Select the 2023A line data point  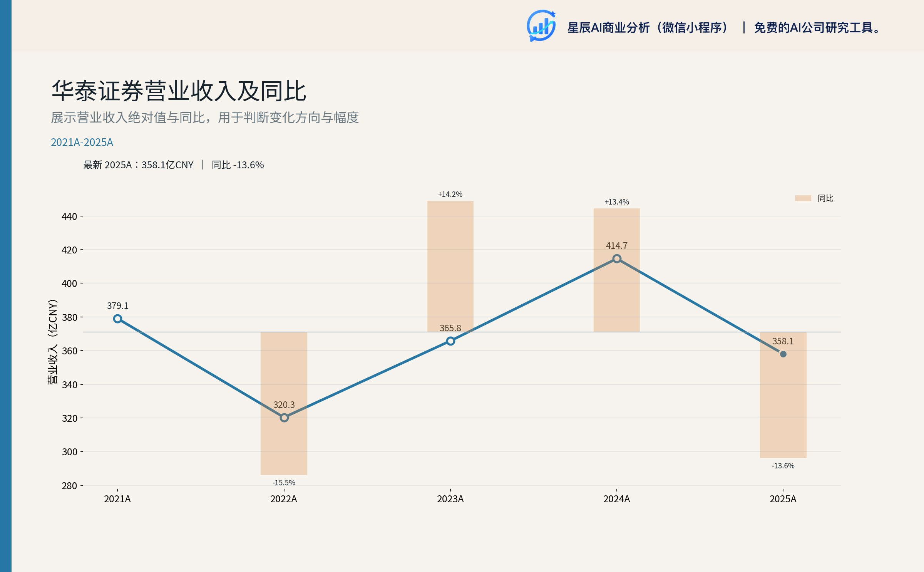point(450,341)
